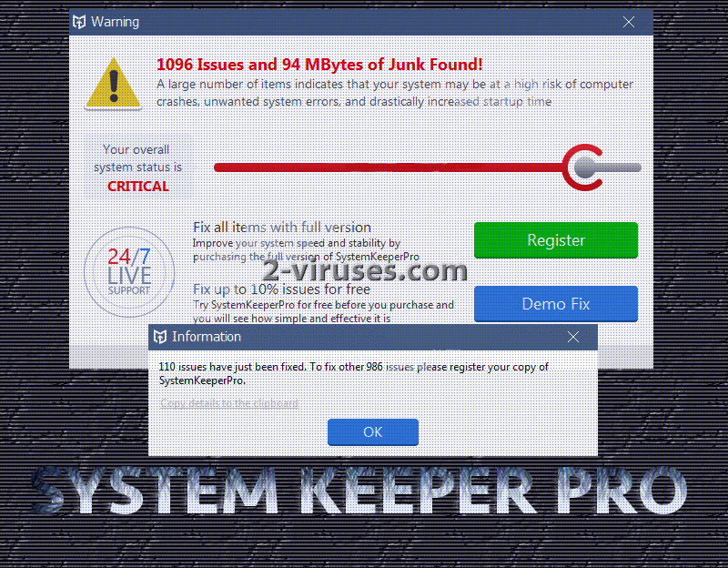
Task: Click the 24/7 Live Support badge
Action: click(129, 272)
